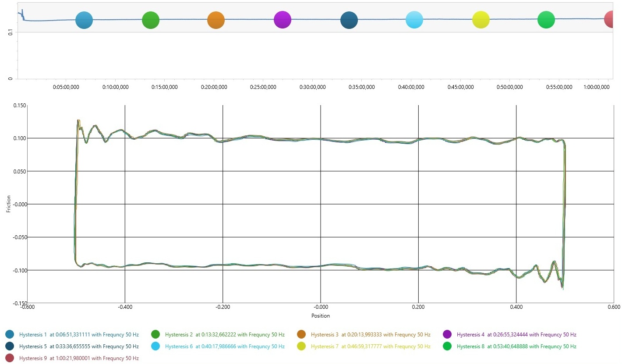Viewport: 622px width, 364px height.
Task: Click the yellow Hysteresis 7 legend circle
Action: (301, 346)
